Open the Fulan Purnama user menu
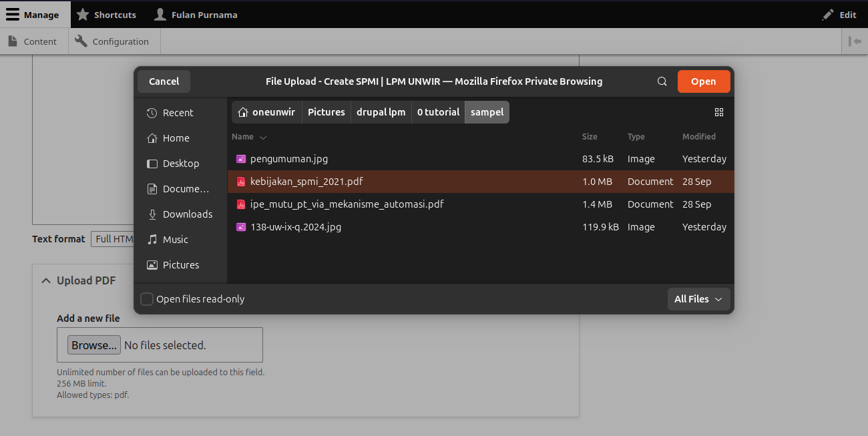Viewport: 868px width, 436px height. coord(196,14)
